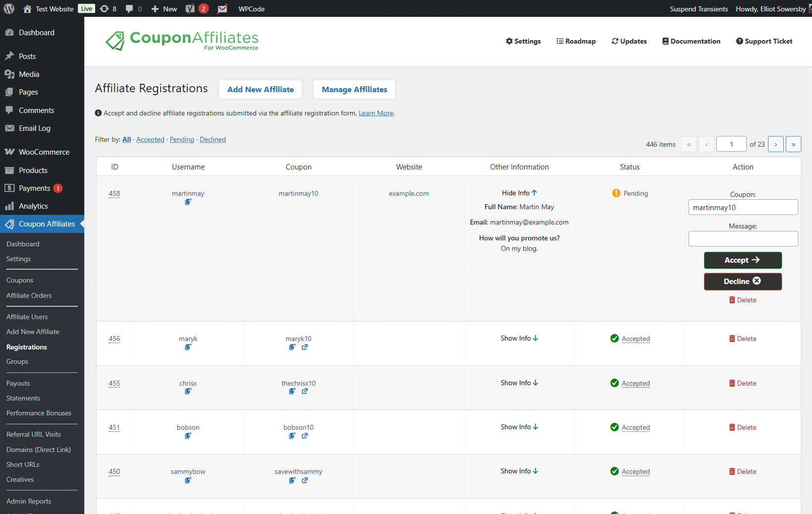
Task: Open Payouts submenu item
Action: 18,383
